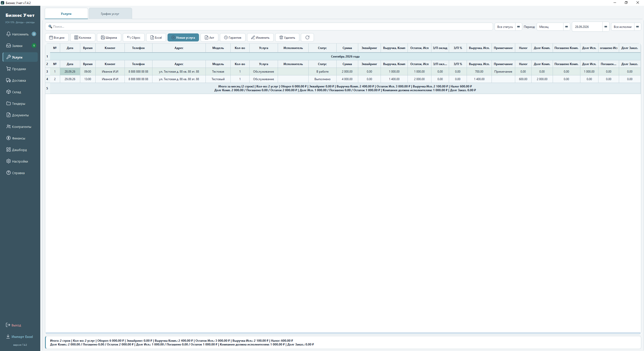Open the Финансы section
The width and height of the screenshot is (644, 351).
pos(20,138)
